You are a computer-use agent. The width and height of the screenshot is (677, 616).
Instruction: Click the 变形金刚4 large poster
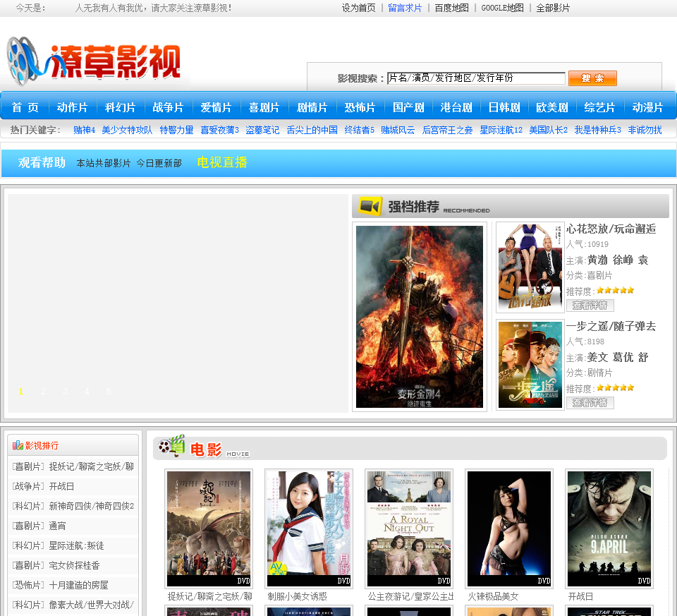point(419,317)
